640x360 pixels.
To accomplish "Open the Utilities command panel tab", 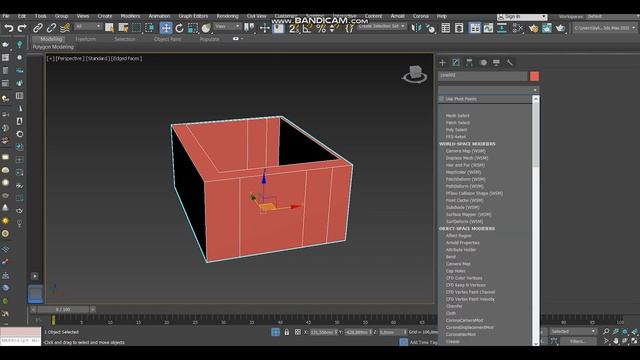I will 510,62.
